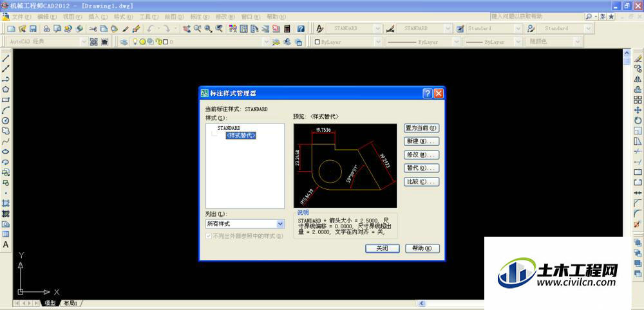This screenshot has width=644, height=310.
Task: Click the Undo arrow icon
Action: (x=150, y=29)
